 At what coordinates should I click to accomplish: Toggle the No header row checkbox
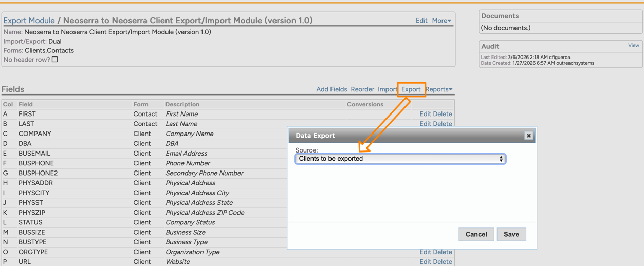[55, 60]
